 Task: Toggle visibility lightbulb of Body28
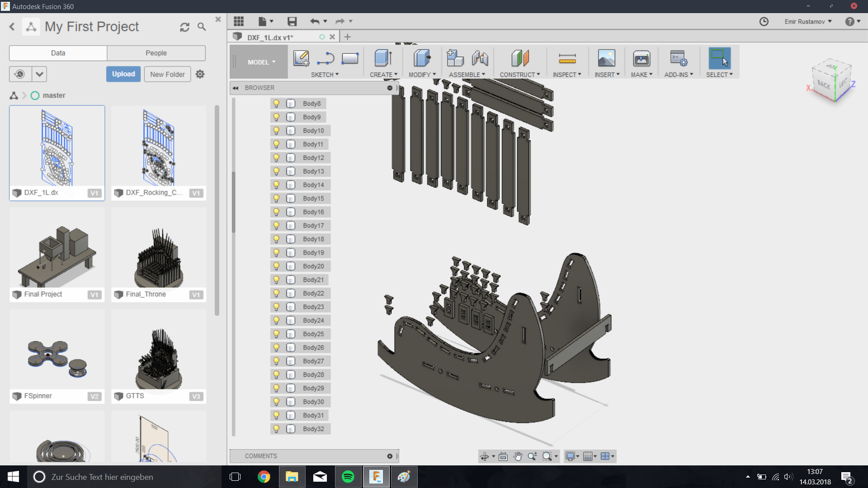click(276, 375)
